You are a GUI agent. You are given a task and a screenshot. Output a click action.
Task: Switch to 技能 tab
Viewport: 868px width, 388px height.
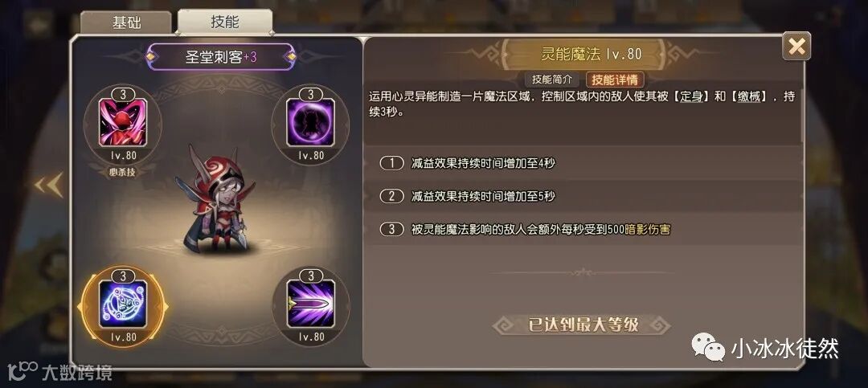[225, 22]
